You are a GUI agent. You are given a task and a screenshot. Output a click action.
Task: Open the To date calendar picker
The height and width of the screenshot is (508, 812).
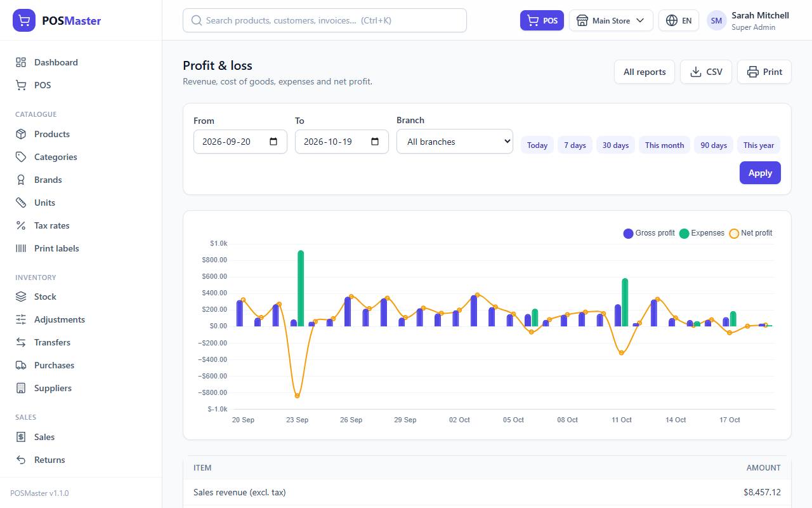click(375, 142)
